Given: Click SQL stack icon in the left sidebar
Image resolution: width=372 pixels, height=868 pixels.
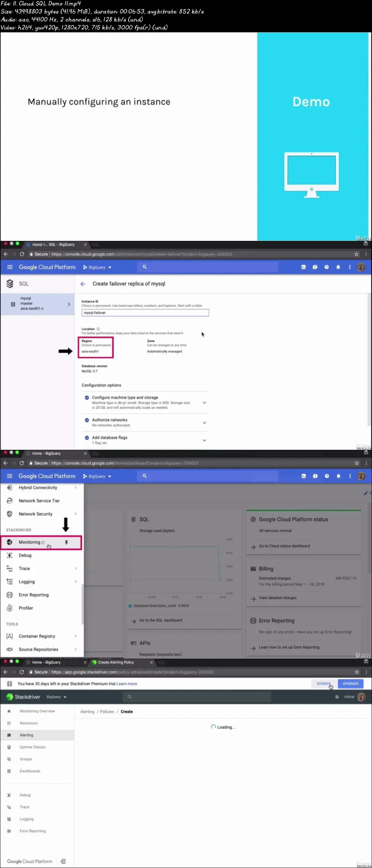Looking at the screenshot, I should tap(10, 284).
